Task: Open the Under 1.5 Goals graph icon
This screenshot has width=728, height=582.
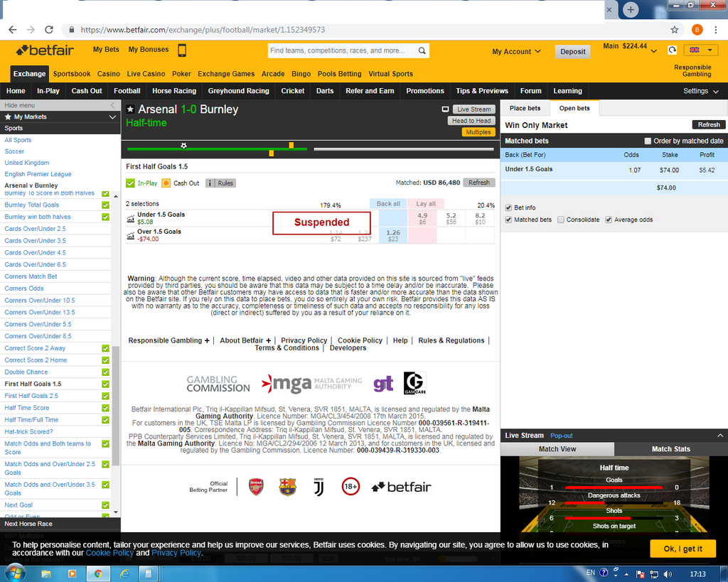Action: pos(131,218)
